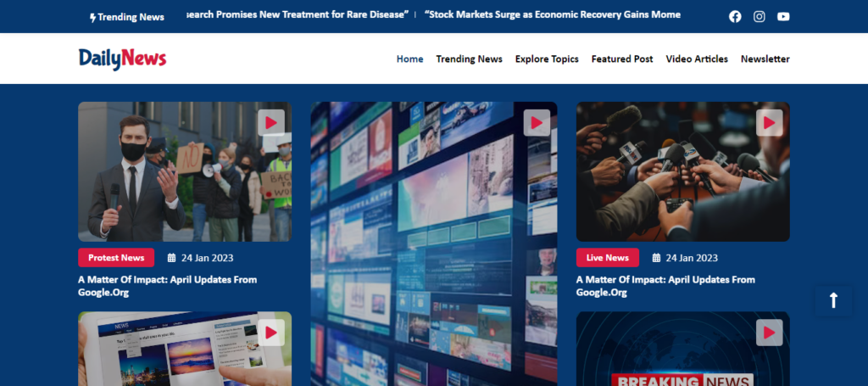
Task: Navigate to Video Articles
Action: [697, 59]
